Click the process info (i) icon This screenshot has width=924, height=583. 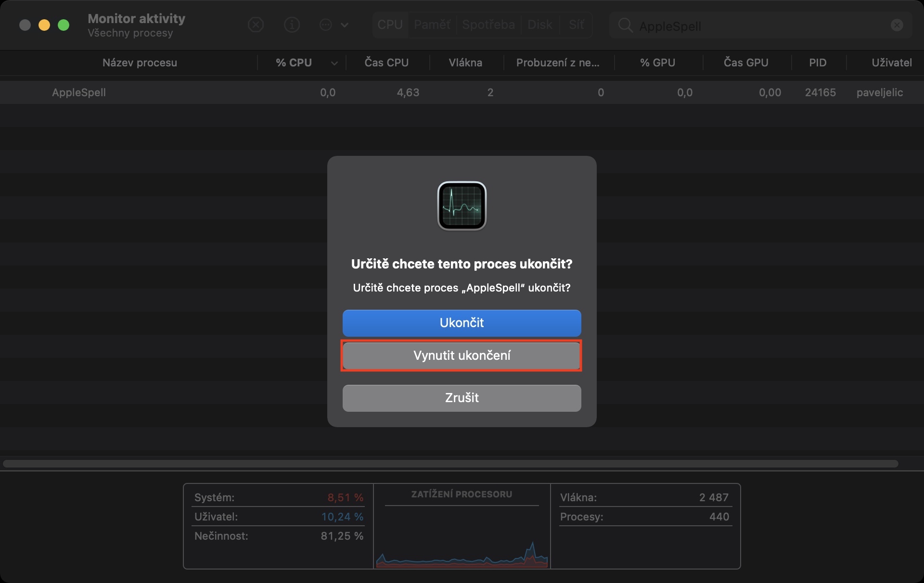click(x=292, y=25)
